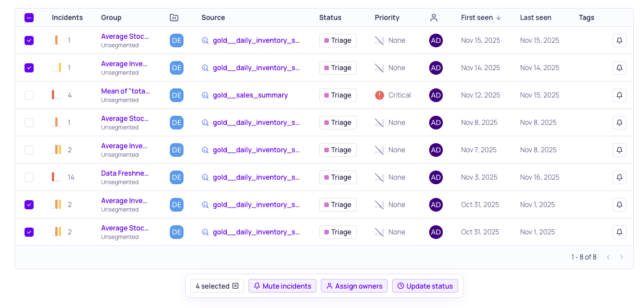Mute bell icon for Nov 15 first-seen row
Viewport: 644px width, 308px height.
point(619,40)
